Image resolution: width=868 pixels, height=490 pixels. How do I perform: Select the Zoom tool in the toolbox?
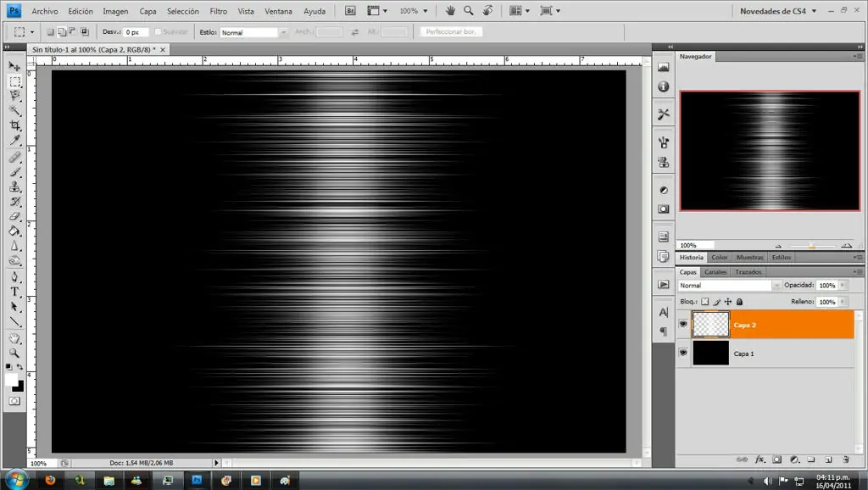click(x=14, y=353)
